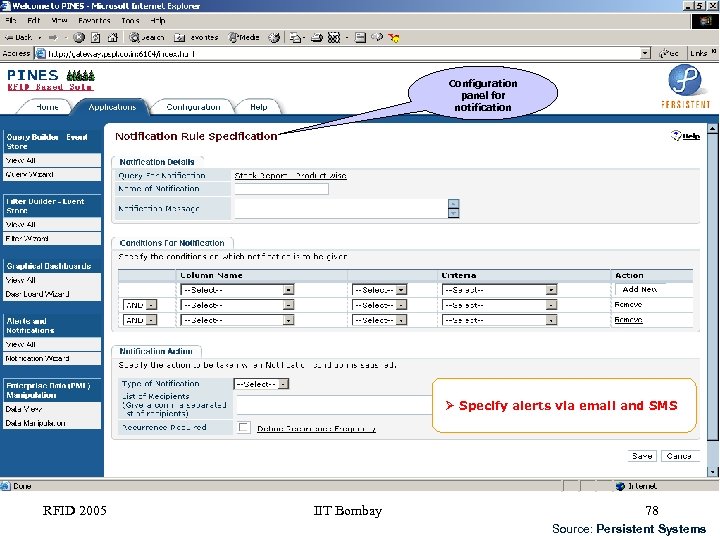Open the View menu
This screenshot has height=540, width=720.
[x=59, y=20]
